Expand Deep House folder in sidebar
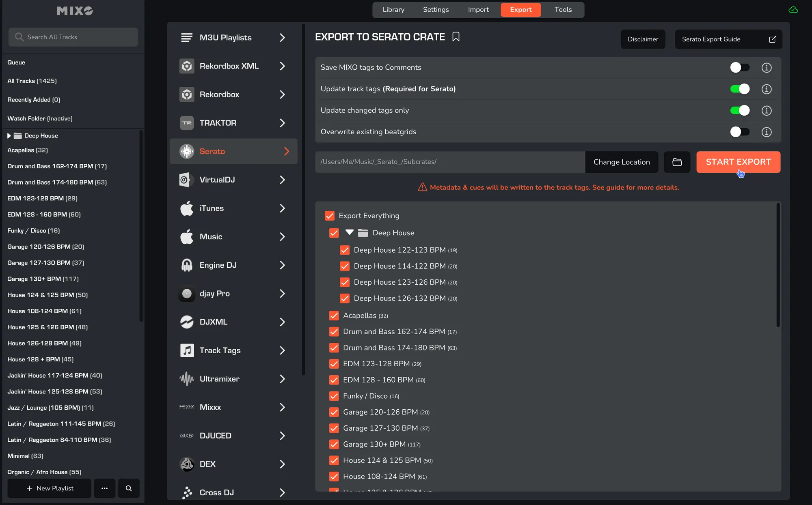 (9, 136)
